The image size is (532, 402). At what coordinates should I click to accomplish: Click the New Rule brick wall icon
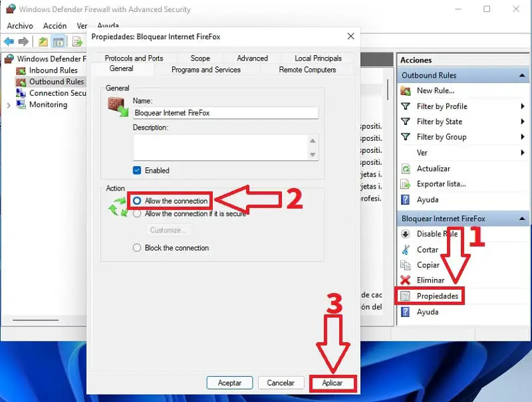coord(406,90)
